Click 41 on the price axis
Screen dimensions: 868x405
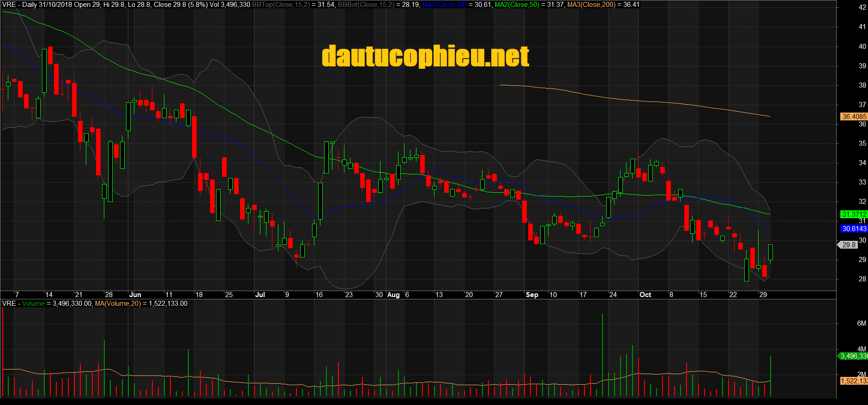[862, 27]
